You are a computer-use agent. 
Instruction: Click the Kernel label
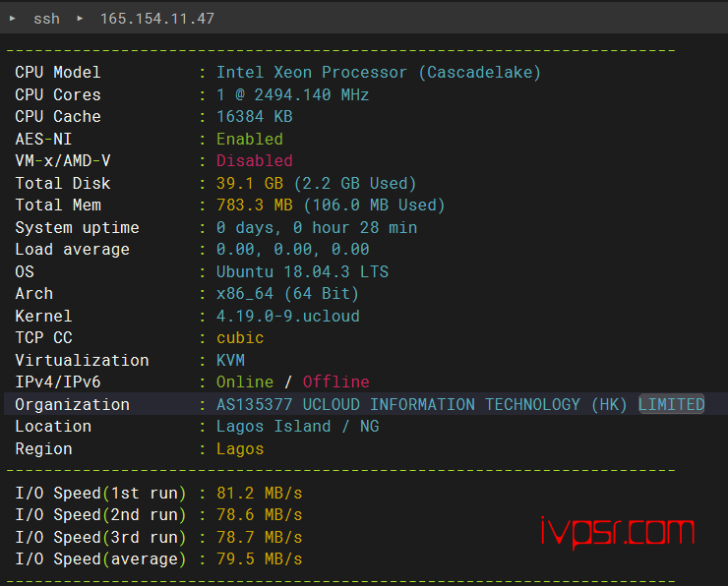[x=43, y=316]
